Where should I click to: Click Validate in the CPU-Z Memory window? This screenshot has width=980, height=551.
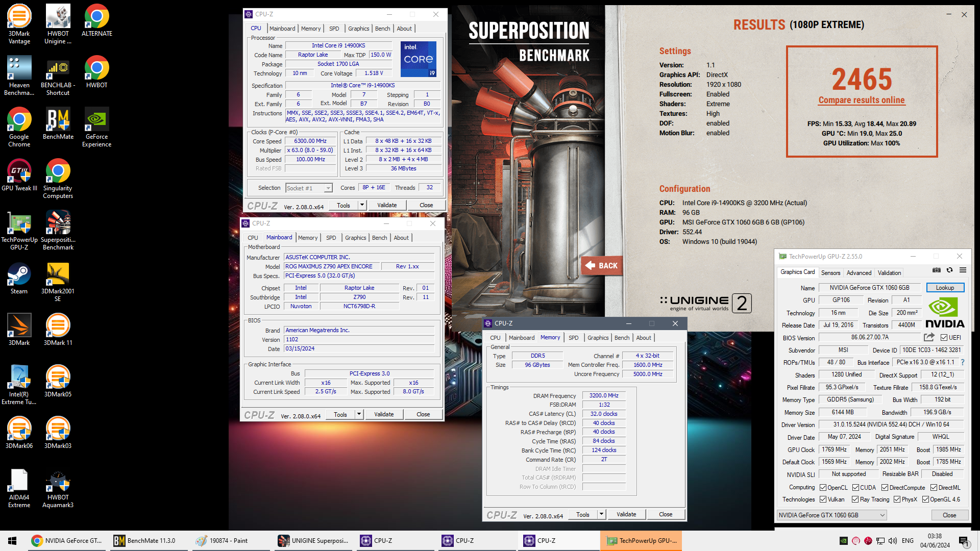point(626,514)
